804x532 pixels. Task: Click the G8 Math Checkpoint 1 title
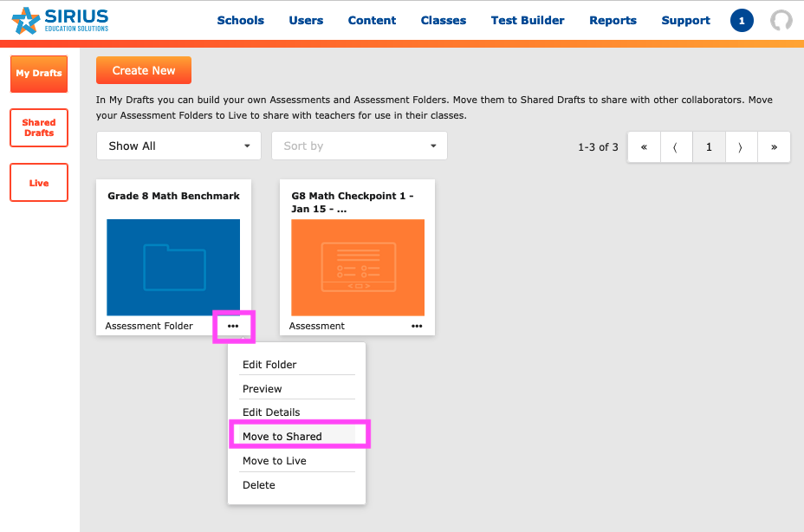[x=353, y=202]
